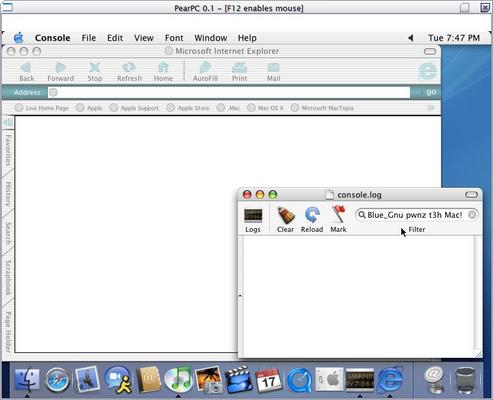Viewport: 493px width, 400px height.
Task: Click the console.log vertical scrollbar
Action: click(x=478, y=293)
